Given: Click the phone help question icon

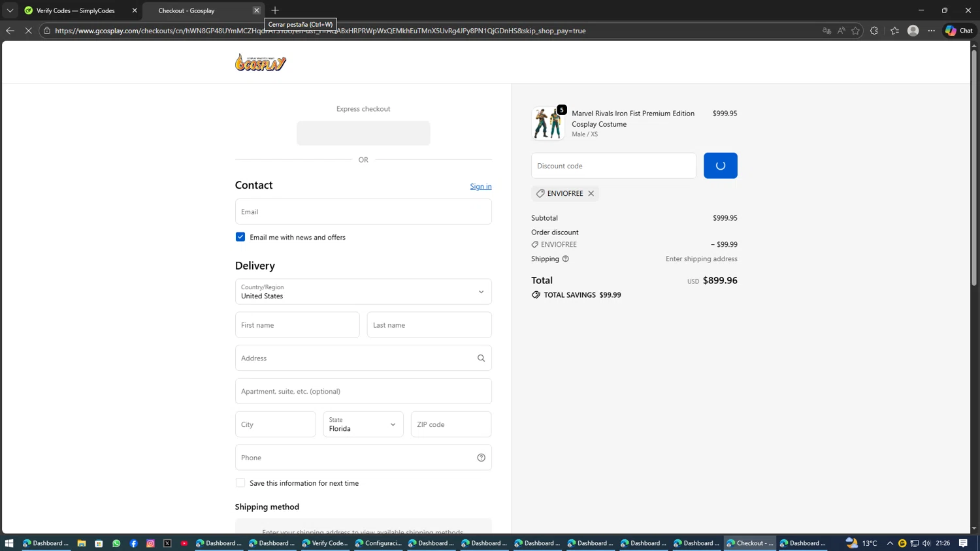Looking at the screenshot, I should click(482, 458).
